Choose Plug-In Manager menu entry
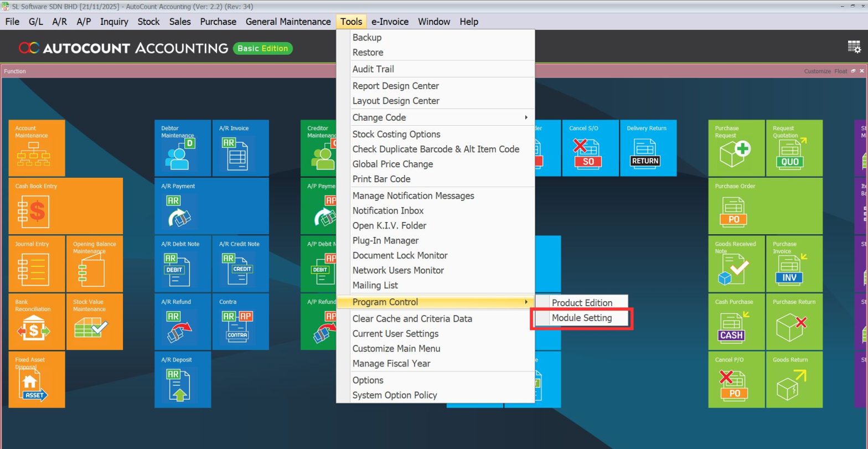Viewport: 868px width, 449px height. 435,240
